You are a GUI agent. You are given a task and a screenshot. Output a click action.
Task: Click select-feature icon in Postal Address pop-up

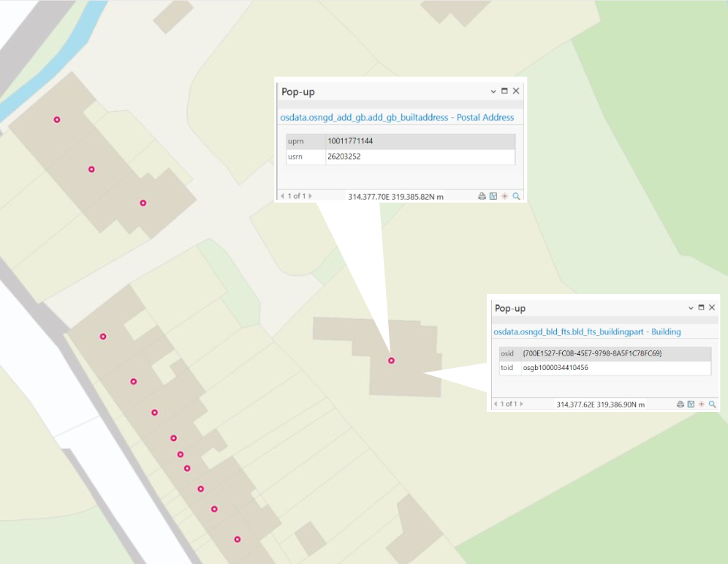click(x=493, y=196)
